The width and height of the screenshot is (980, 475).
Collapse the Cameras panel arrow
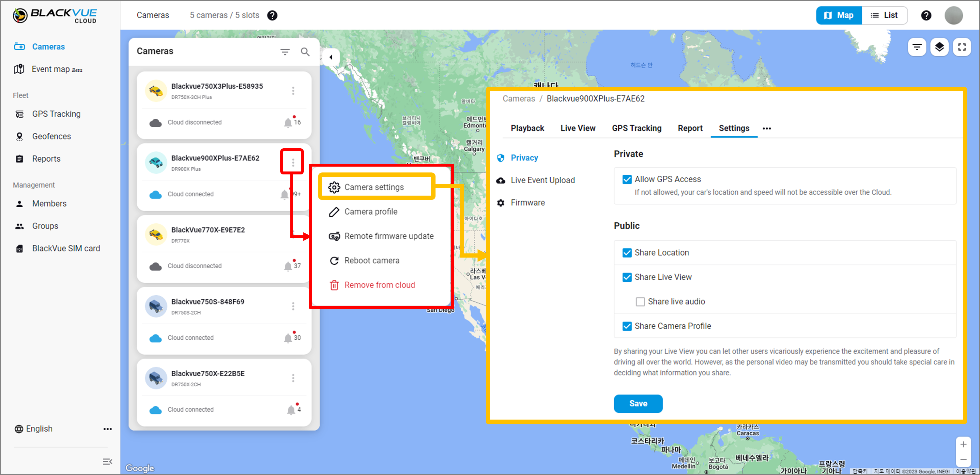[x=330, y=57]
